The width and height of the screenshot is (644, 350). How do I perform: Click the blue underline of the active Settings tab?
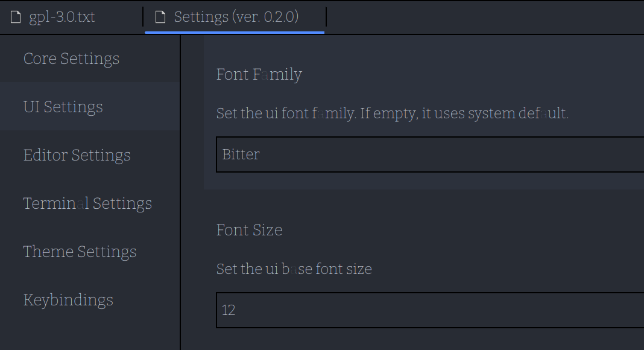pyautogui.click(x=235, y=32)
